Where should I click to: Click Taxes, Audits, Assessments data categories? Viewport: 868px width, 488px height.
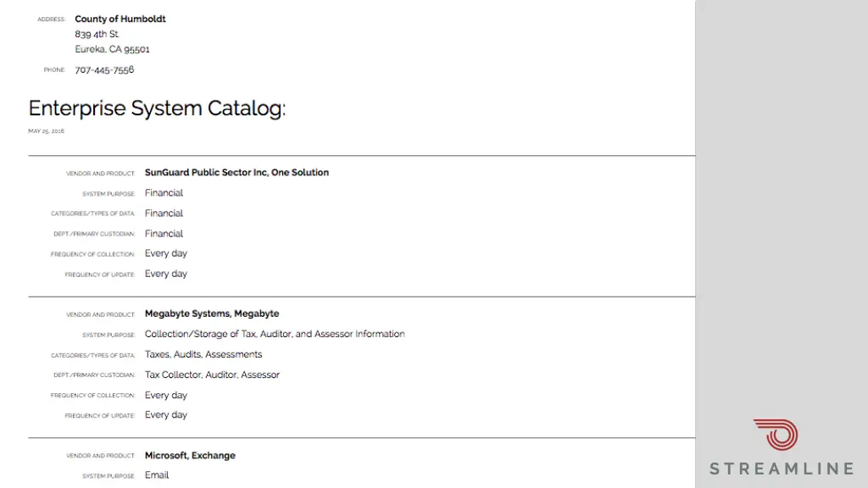203,354
